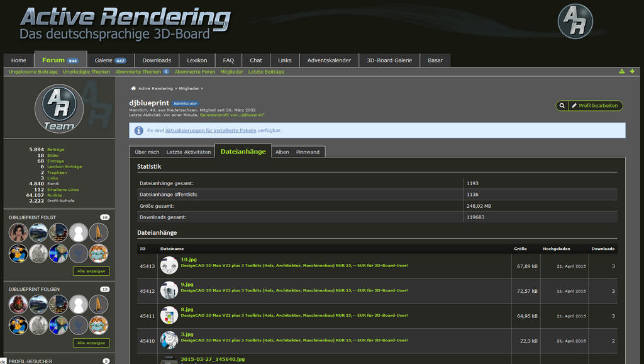This screenshot has width=644, height=364.
Task: Open the Basar navigation tab
Action: 435,60
